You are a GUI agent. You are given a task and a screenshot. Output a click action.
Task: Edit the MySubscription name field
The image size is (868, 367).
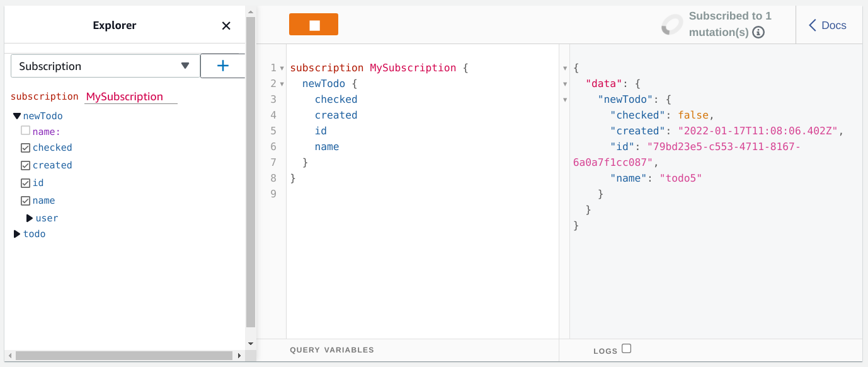pos(130,96)
